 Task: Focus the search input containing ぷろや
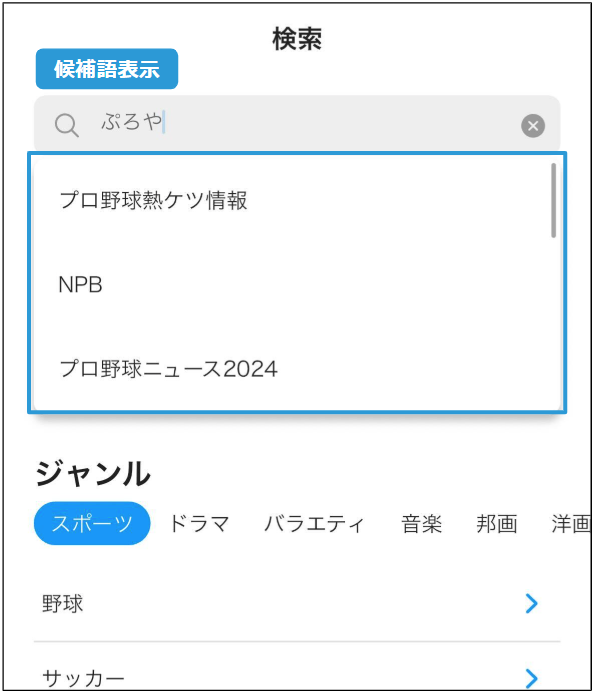click(297, 123)
